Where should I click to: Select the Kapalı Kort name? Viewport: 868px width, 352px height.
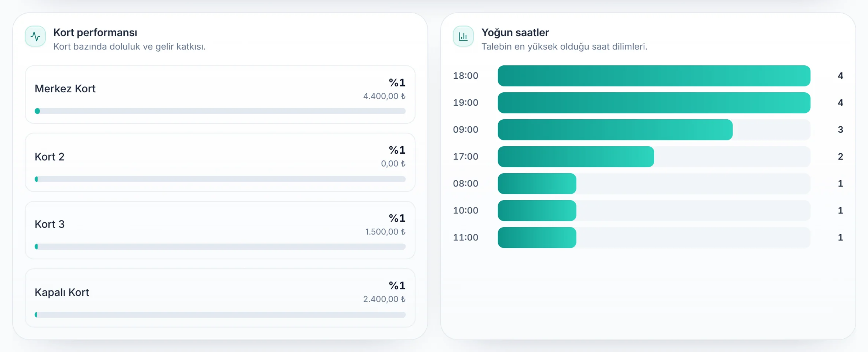coord(62,292)
